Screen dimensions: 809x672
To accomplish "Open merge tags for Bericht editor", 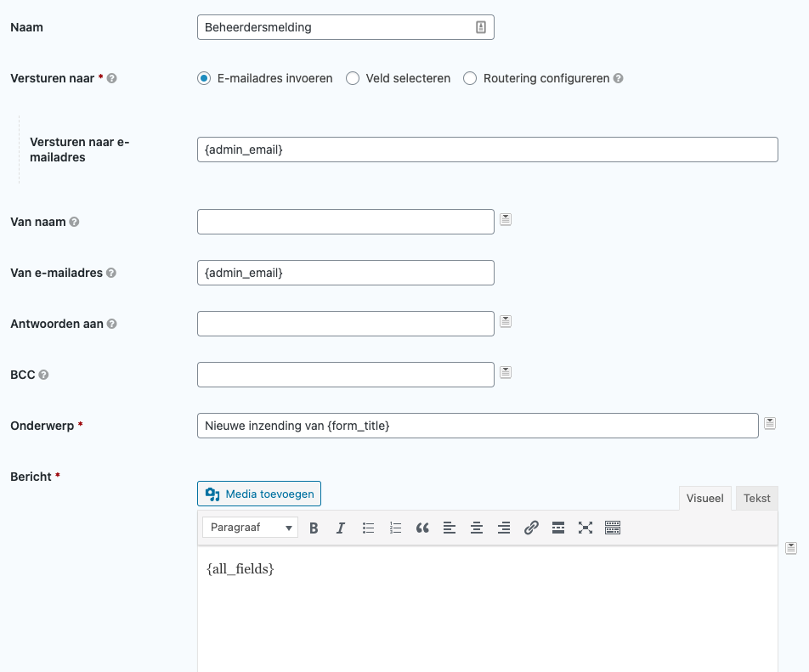I will pos(791,548).
